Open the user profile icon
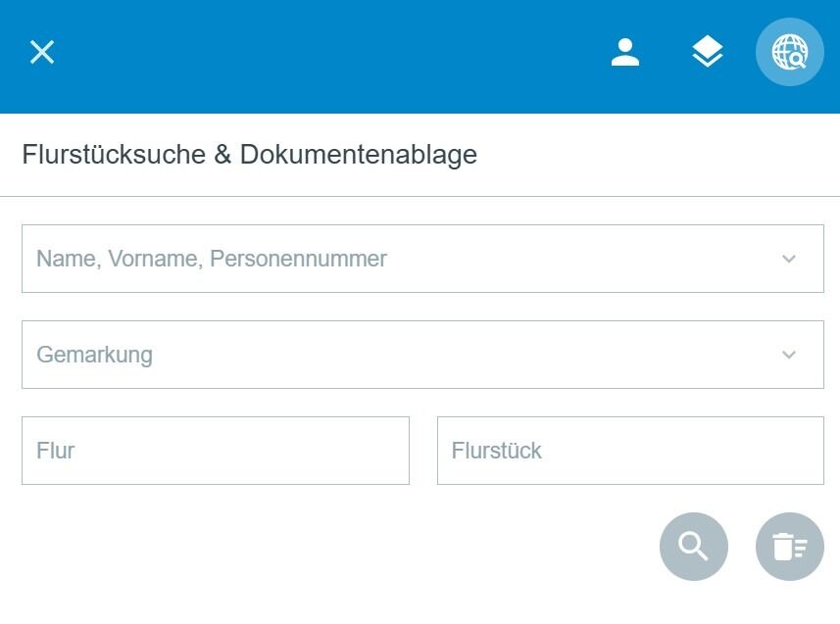This screenshot has height=624, width=840. tap(624, 52)
